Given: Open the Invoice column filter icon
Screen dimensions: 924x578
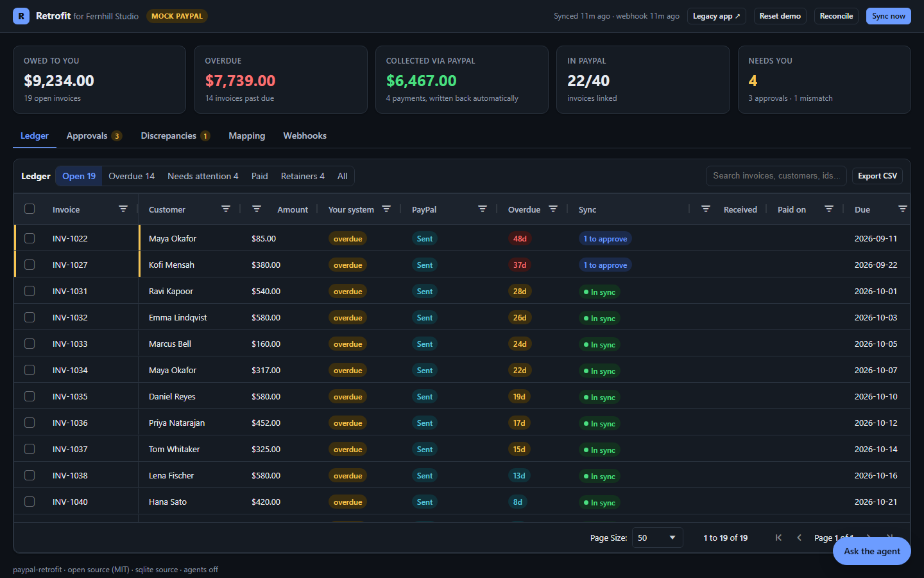Looking at the screenshot, I should (123, 209).
